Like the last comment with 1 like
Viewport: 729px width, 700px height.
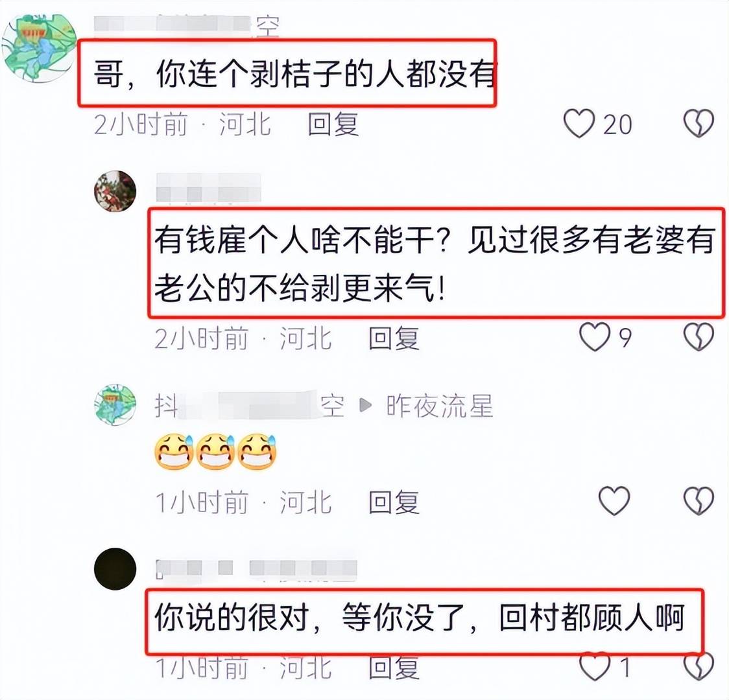(x=594, y=666)
